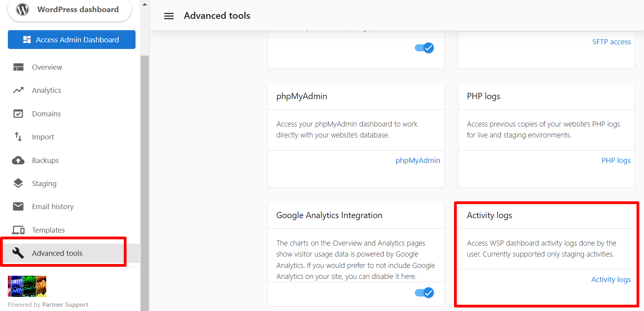Open the Email history envelope icon
This screenshot has height=311, width=644.
point(18,206)
